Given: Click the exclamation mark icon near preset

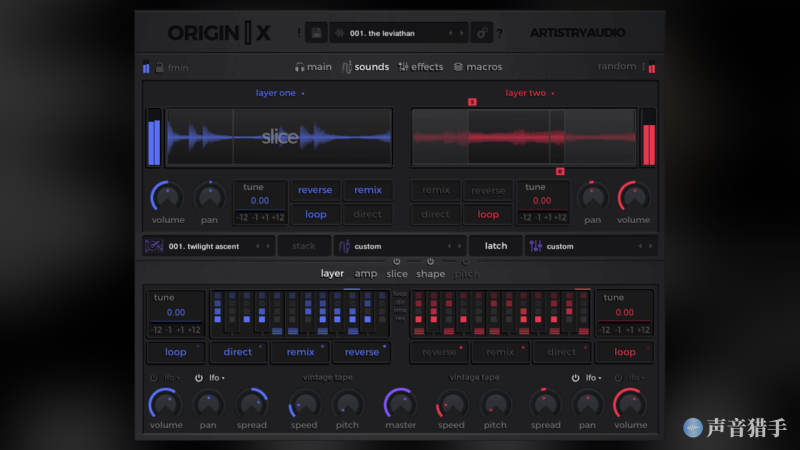Looking at the screenshot, I should (x=299, y=33).
